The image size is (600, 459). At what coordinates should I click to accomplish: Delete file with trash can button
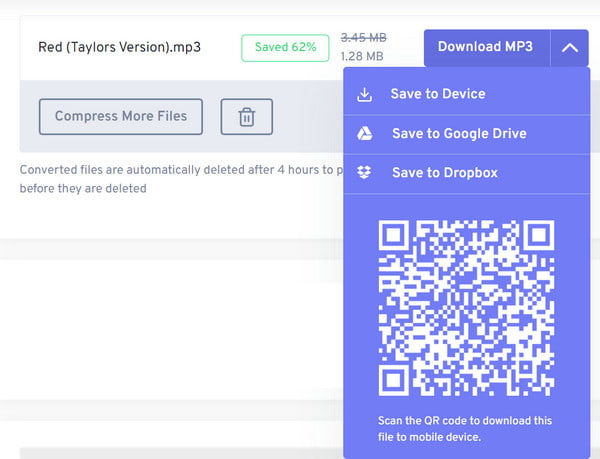click(247, 117)
